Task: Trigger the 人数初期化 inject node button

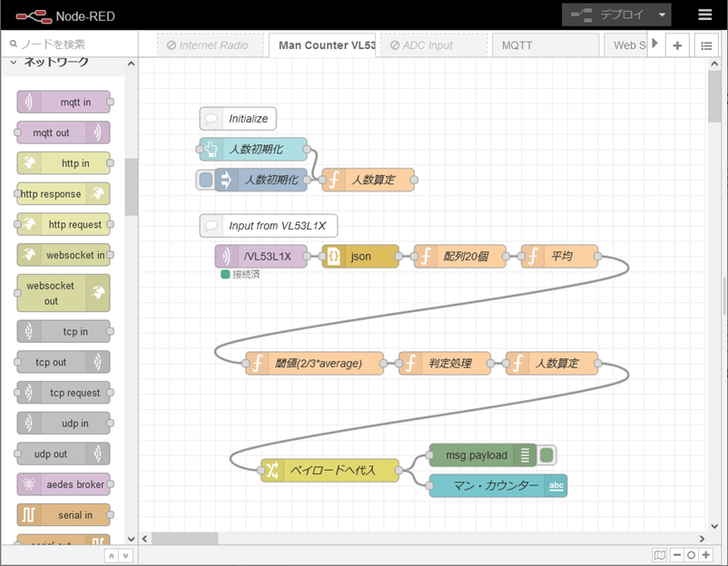Action: [205, 180]
